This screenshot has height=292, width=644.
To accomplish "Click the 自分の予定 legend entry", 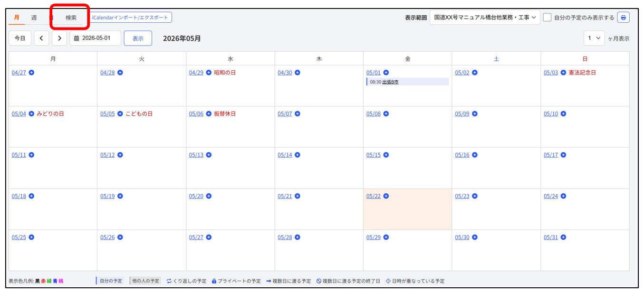I will click(110, 281).
